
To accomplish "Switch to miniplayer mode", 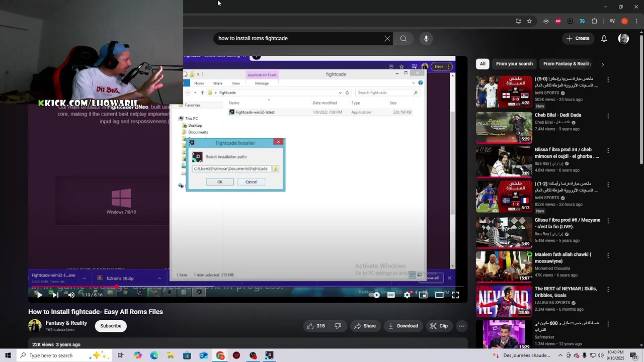I will click(423, 295).
